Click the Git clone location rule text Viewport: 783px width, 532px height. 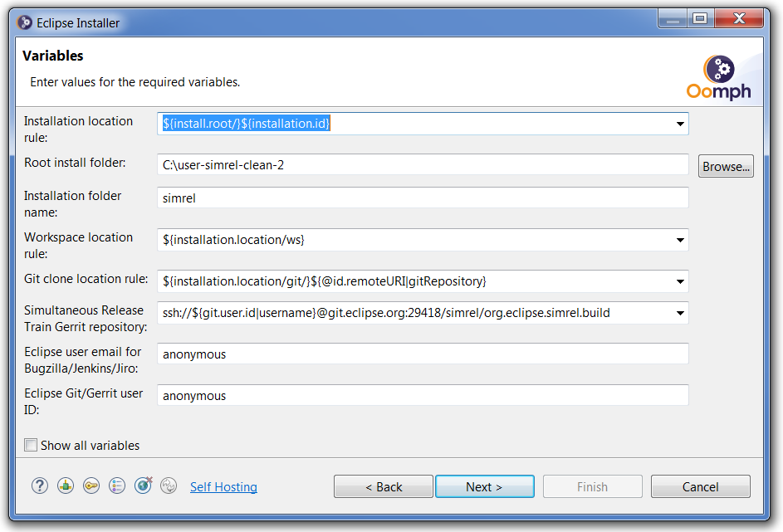click(325, 281)
